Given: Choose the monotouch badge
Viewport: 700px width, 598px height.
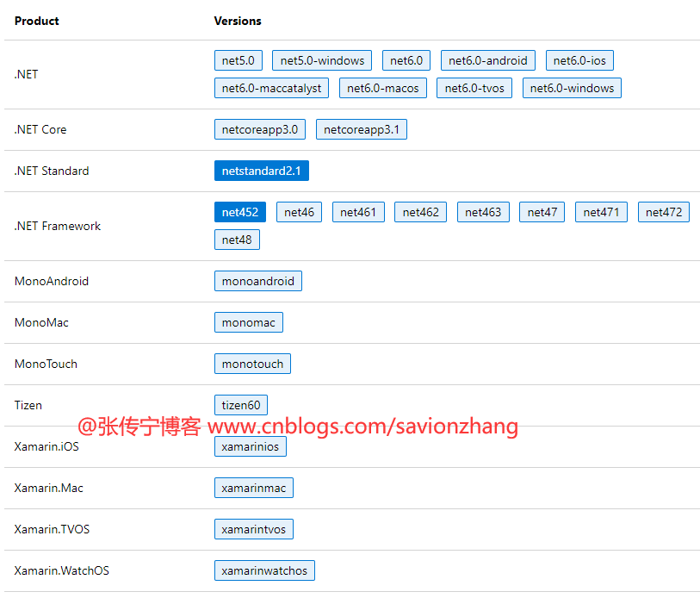Looking at the screenshot, I should click(252, 364).
